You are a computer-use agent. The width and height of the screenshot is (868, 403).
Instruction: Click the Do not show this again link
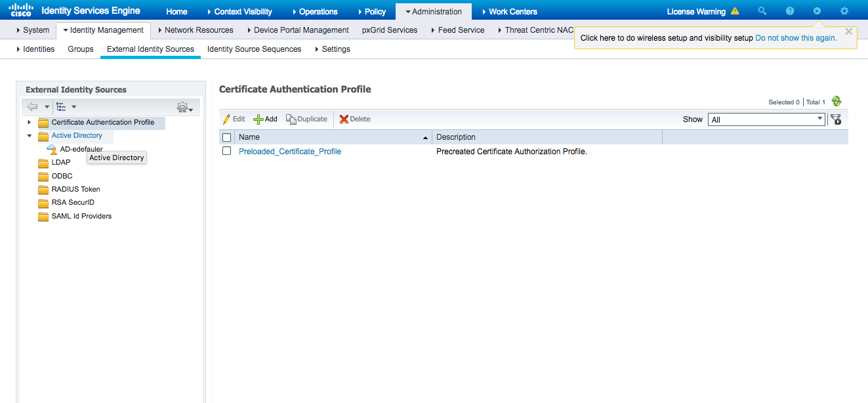pyautogui.click(x=796, y=38)
